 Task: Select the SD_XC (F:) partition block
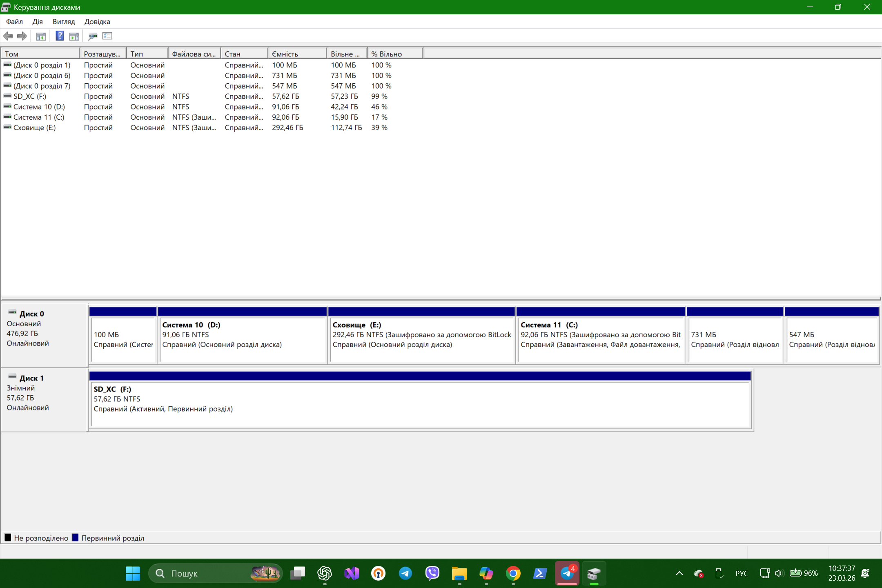420,403
